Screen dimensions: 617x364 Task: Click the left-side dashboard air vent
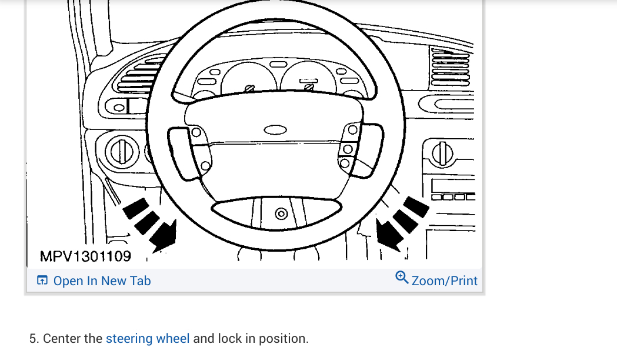coord(138,75)
